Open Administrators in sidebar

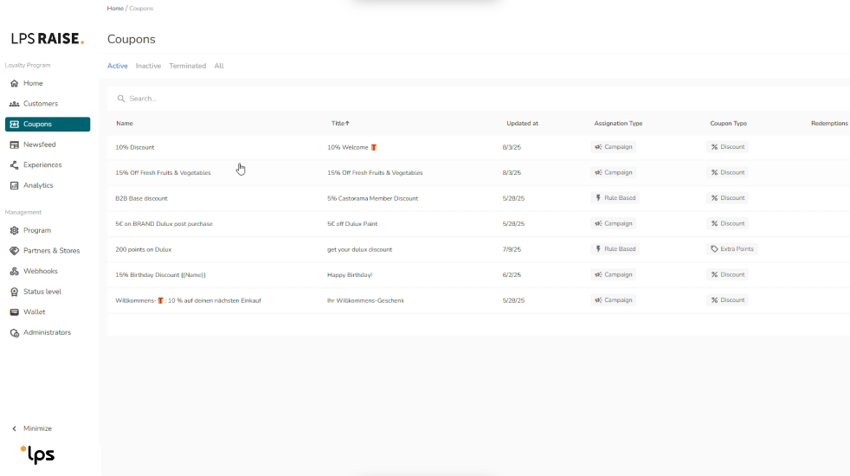[47, 332]
